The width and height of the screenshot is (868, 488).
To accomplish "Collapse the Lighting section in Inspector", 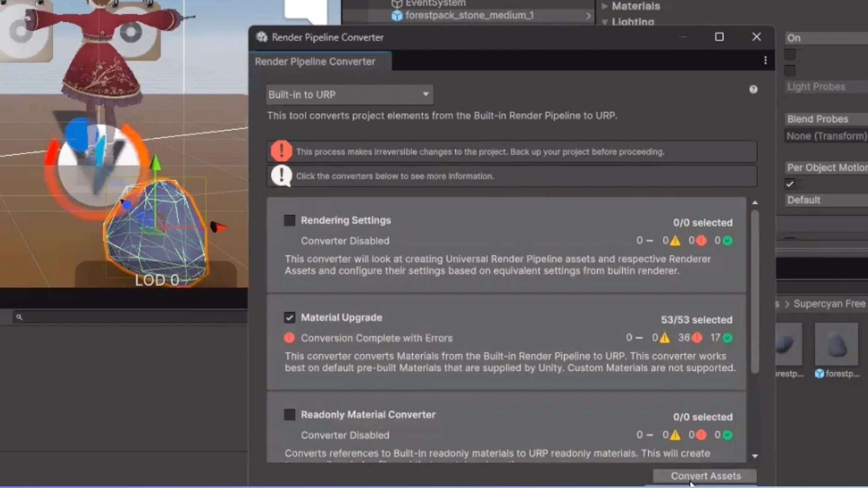I will point(604,22).
